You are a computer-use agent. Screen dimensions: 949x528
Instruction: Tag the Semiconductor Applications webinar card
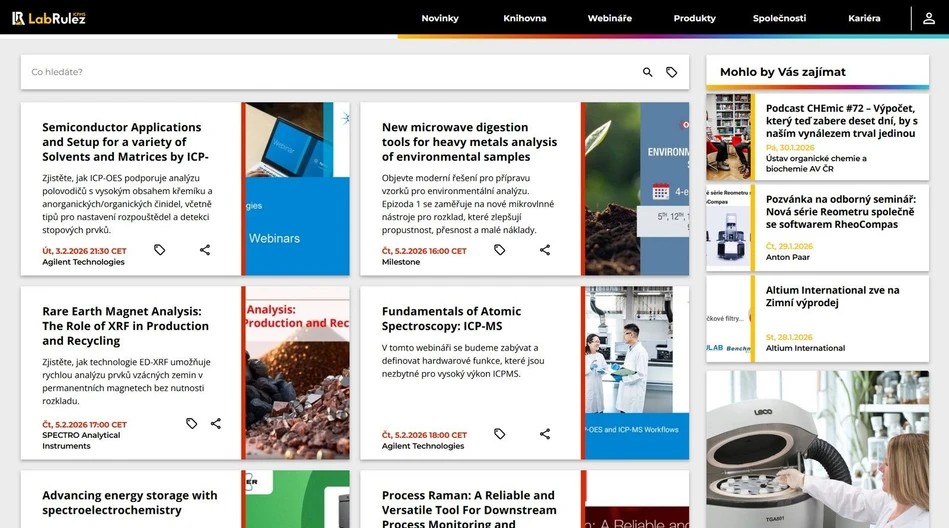click(159, 250)
